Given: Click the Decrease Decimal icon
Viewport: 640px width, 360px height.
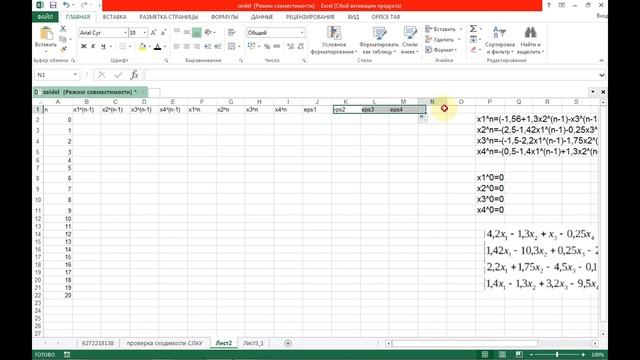Looking at the screenshot, I should point(301,47).
